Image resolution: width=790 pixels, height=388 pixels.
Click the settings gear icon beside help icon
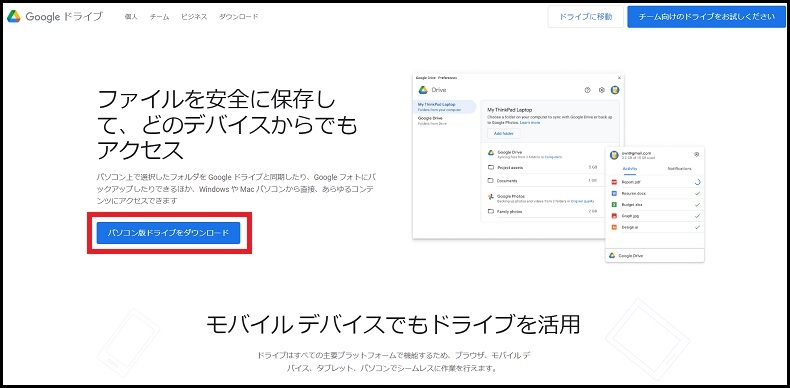pos(601,90)
